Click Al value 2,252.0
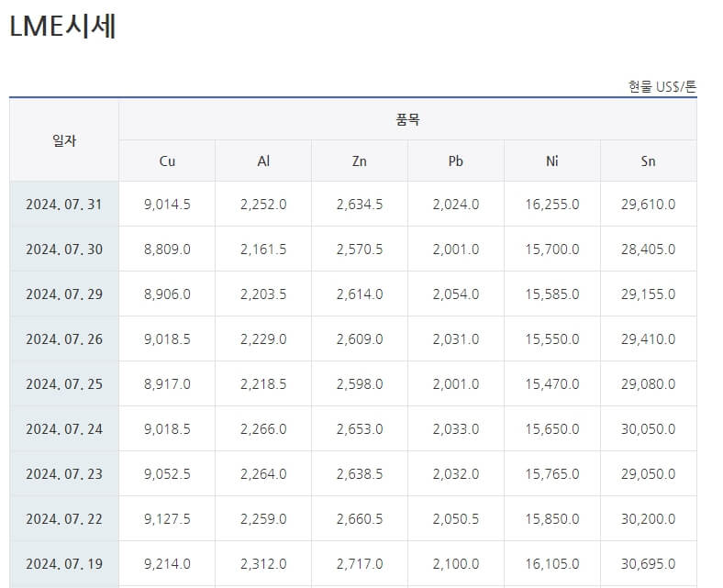This screenshot has width=723, height=588. coord(263,204)
